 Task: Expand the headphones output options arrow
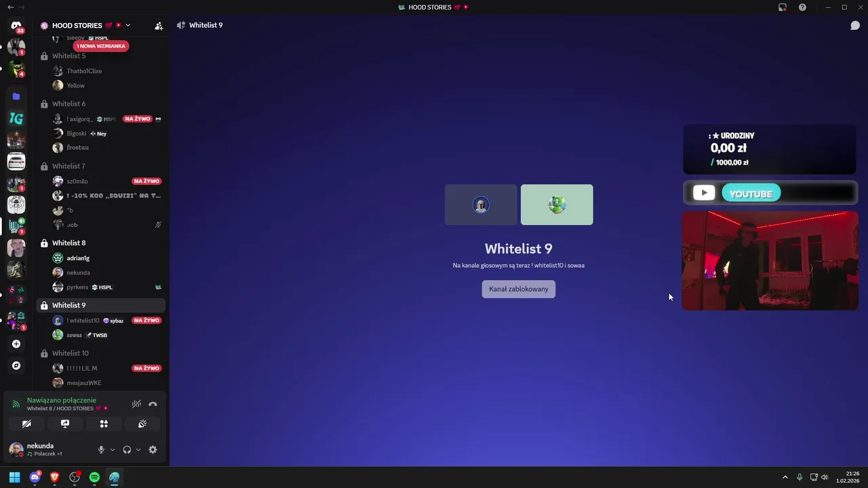click(x=138, y=449)
